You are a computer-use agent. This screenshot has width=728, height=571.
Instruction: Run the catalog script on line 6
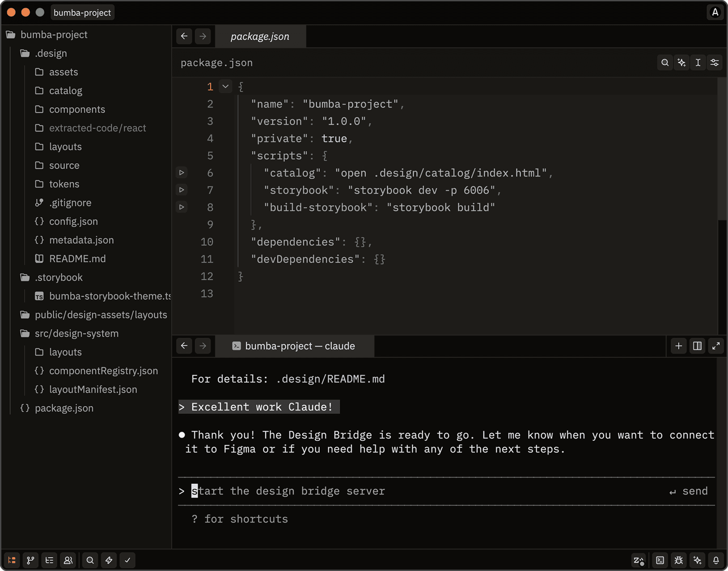click(x=182, y=173)
